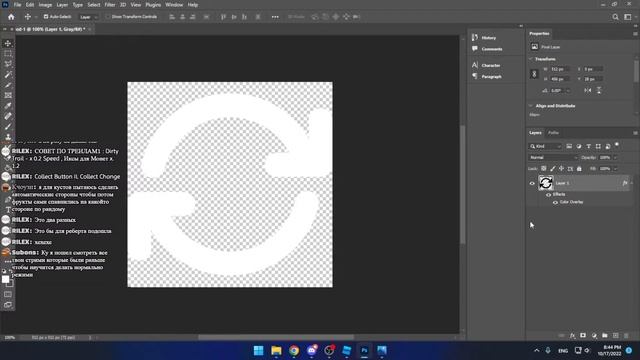
Task: Create a new layer
Action: (x=616, y=336)
